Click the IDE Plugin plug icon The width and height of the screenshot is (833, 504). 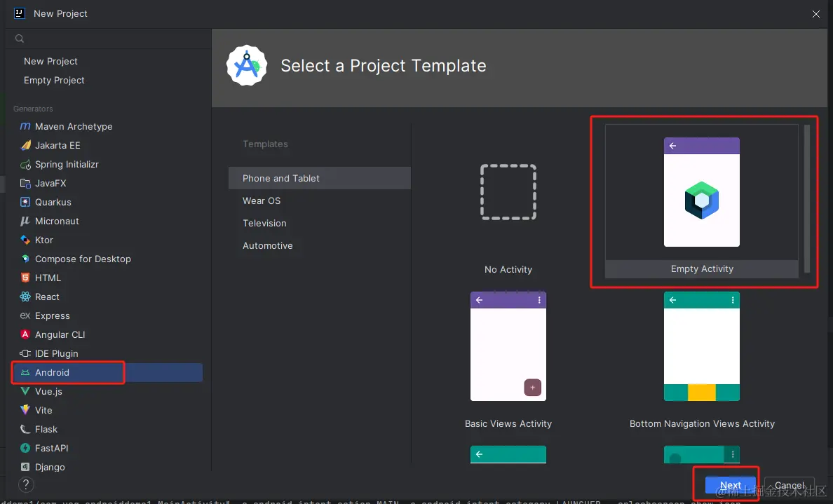pos(25,353)
